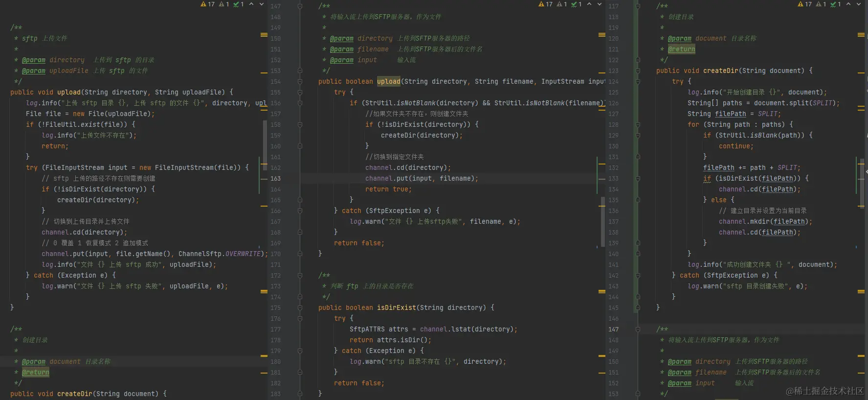Click the weak warning indicator in left editor pane
The height and width of the screenshot is (400, 868).
224,4
